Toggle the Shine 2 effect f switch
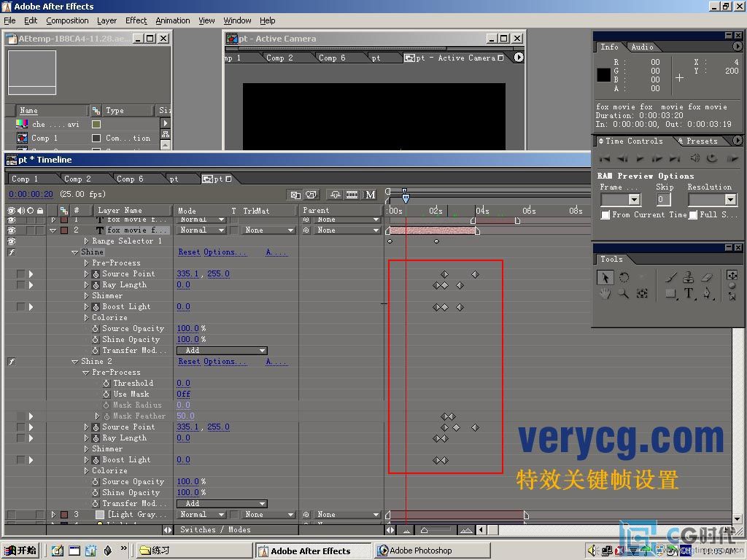This screenshot has height=560, width=747. (x=12, y=362)
